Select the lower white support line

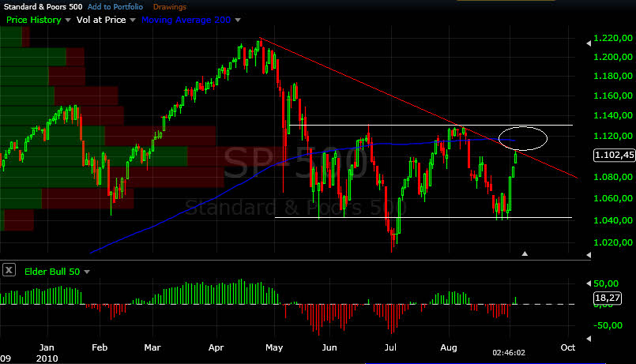pyautogui.click(x=423, y=218)
